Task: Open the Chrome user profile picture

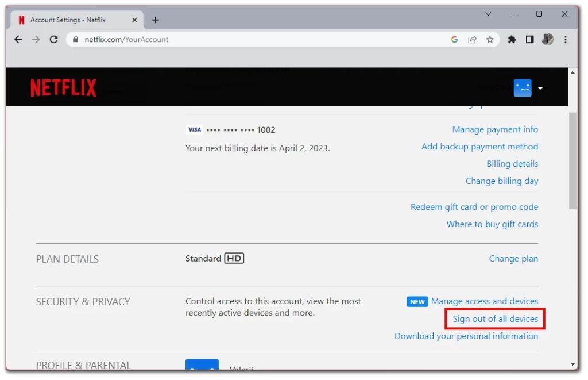Action: point(547,40)
